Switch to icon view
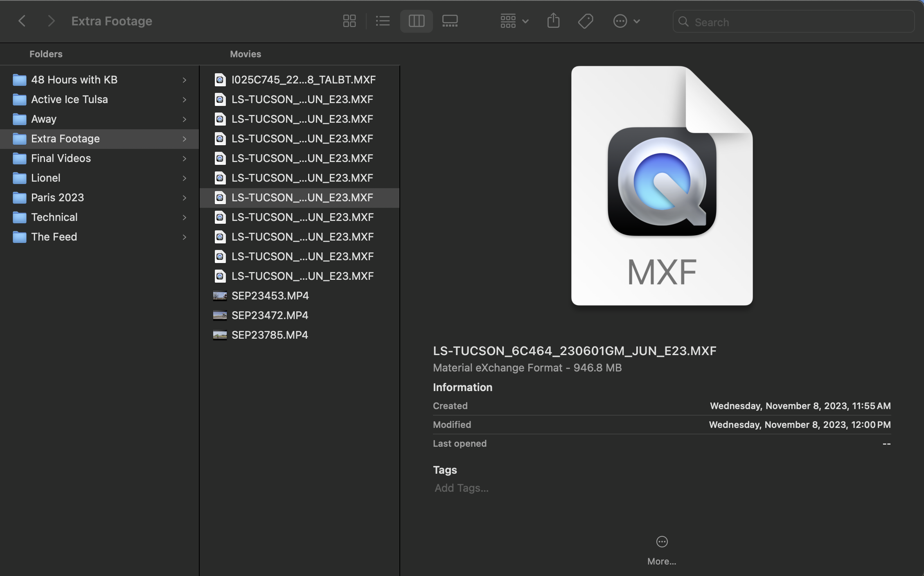This screenshot has height=576, width=924. 349,21
